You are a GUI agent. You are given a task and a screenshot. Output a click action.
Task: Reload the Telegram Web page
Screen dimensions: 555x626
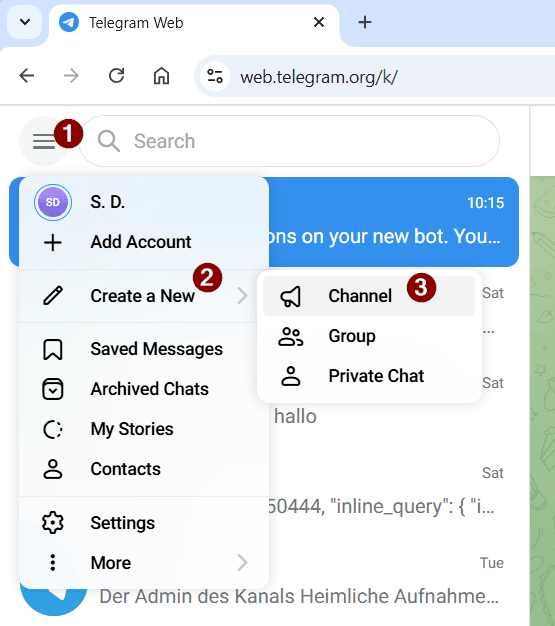(x=117, y=75)
